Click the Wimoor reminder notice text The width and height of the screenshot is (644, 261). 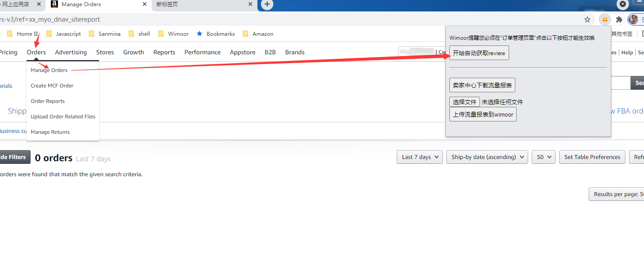click(522, 38)
